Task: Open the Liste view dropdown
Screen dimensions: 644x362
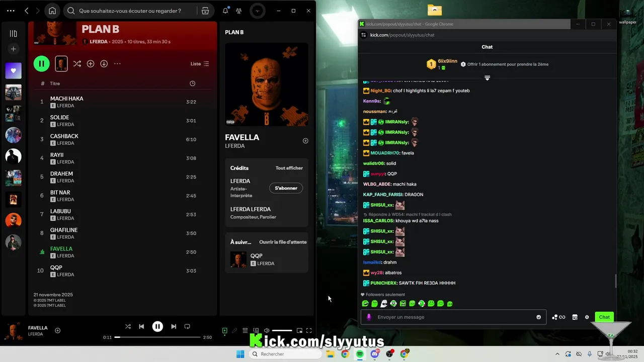Action: [x=200, y=64]
